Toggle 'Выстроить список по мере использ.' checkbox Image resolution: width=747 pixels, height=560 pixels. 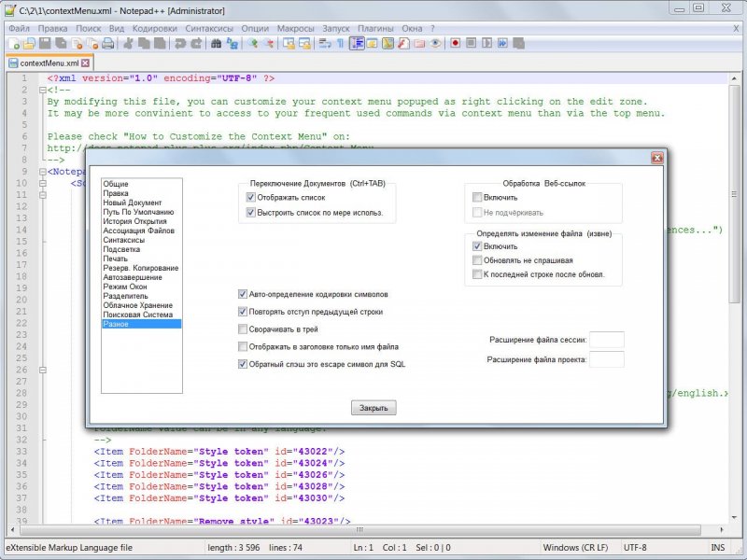coord(250,213)
